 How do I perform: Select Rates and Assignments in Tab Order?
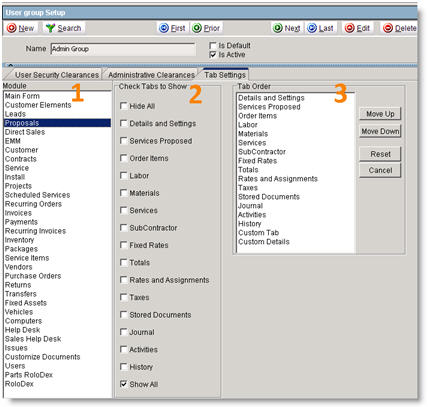point(296,179)
